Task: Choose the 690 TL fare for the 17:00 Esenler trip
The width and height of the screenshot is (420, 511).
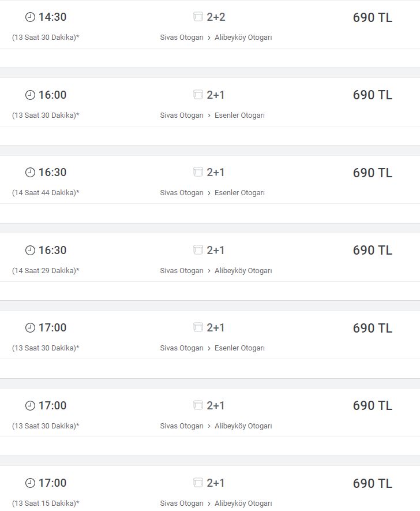Action: coord(372,328)
